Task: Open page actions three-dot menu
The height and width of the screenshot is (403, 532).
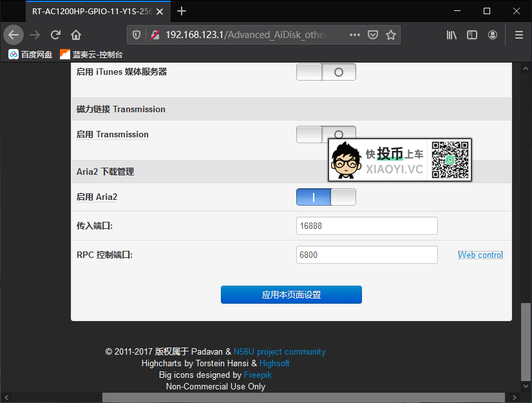Action: tap(355, 35)
